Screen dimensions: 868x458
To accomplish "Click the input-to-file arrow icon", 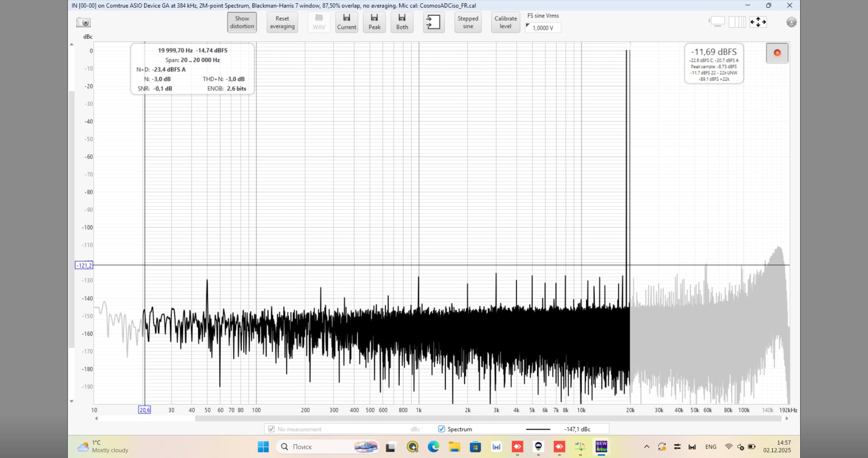I will (x=433, y=22).
